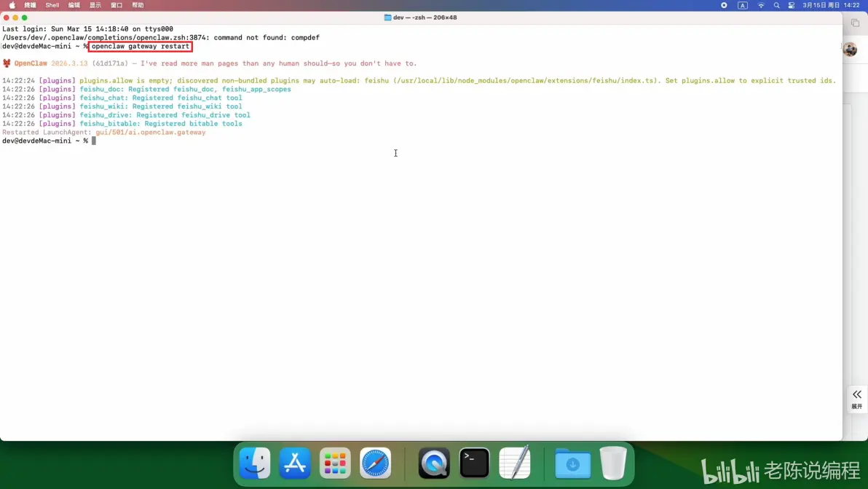
Task: Launch Finder from the Dock
Action: [255, 463]
